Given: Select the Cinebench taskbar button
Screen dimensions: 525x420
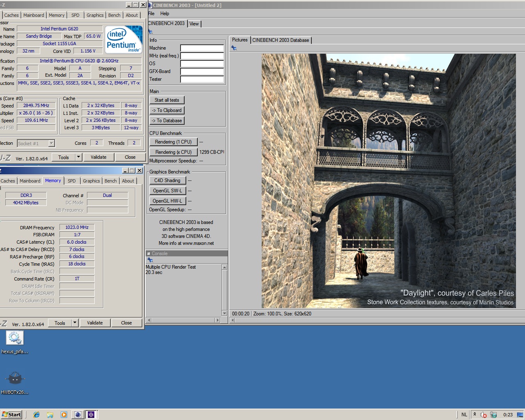Looking at the screenshot, I should pos(78,415).
